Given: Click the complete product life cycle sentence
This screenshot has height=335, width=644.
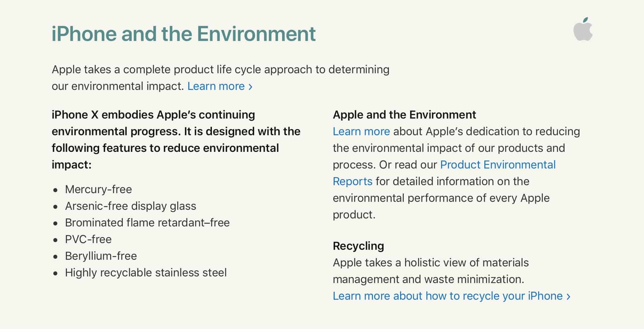Looking at the screenshot, I should 221,78.
